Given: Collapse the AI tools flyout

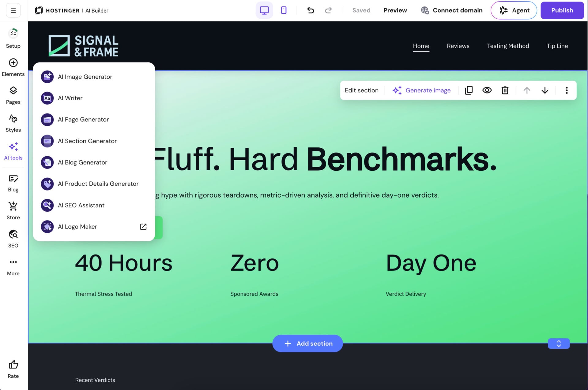Looking at the screenshot, I should pos(13,151).
